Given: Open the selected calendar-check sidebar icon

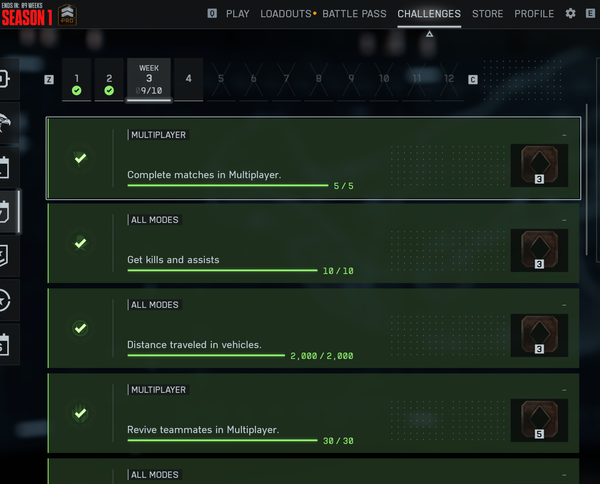Looking at the screenshot, I should (x=7, y=211).
